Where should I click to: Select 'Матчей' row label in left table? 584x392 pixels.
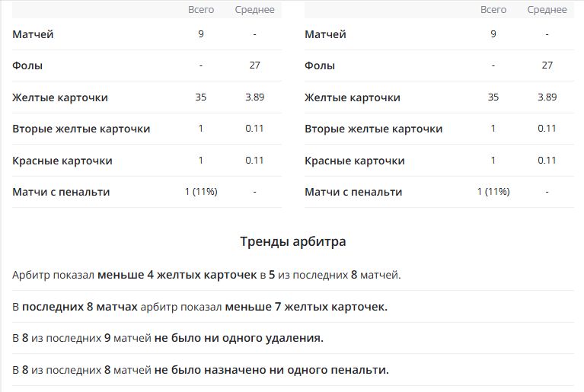[34, 34]
